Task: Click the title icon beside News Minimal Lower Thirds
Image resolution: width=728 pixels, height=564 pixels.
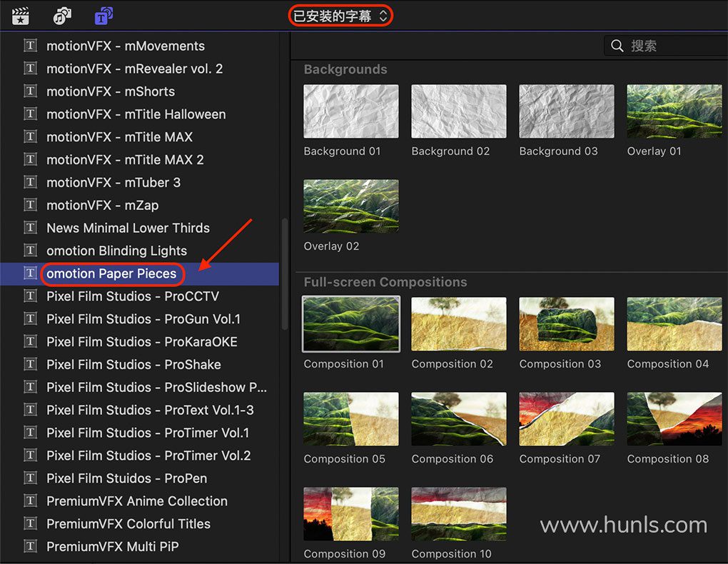Action: pos(31,228)
